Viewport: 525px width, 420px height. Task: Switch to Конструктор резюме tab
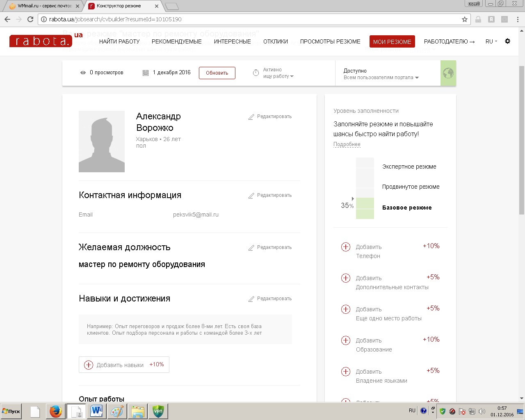pos(123,6)
